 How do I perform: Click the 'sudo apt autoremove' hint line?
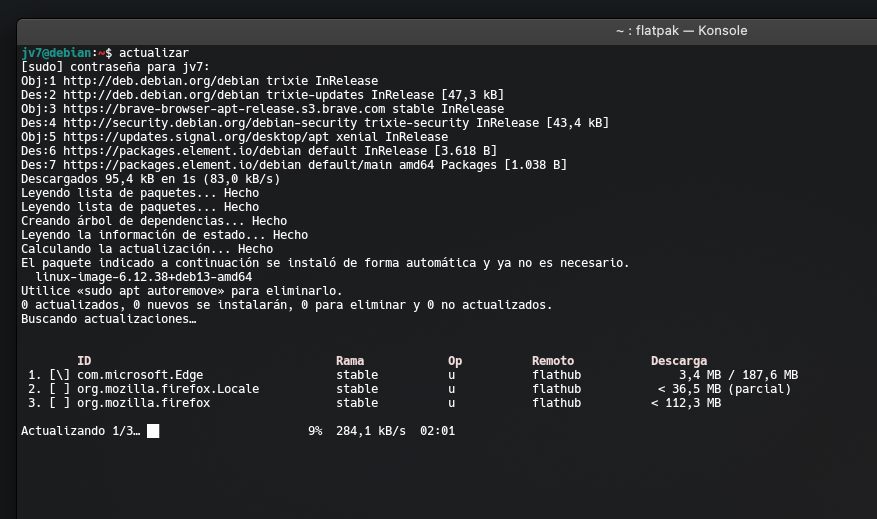tap(182, 291)
